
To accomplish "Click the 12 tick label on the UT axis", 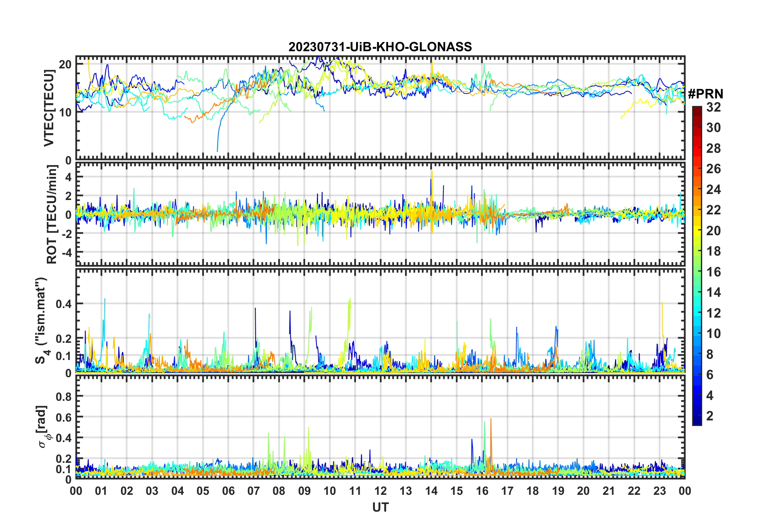I will pos(380,491).
